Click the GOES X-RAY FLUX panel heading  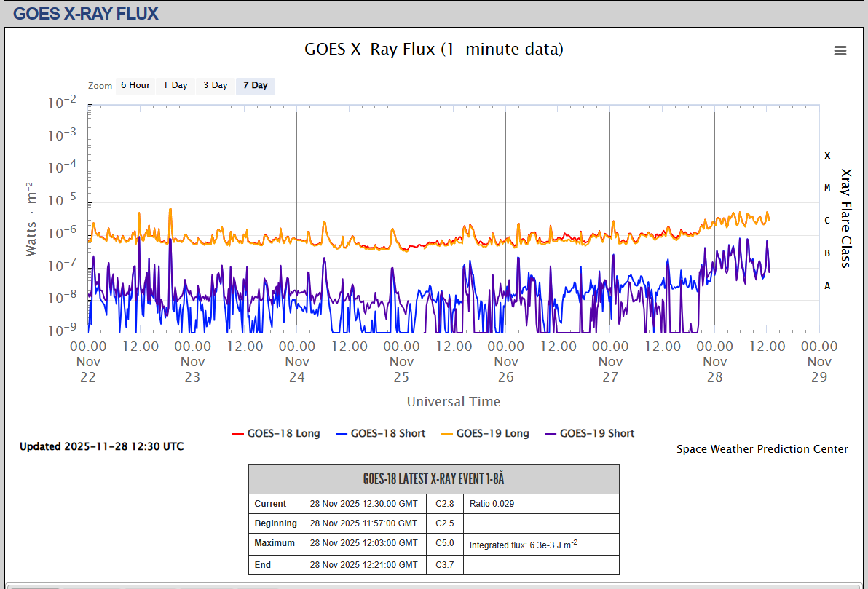pyautogui.click(x=86, y=13)
